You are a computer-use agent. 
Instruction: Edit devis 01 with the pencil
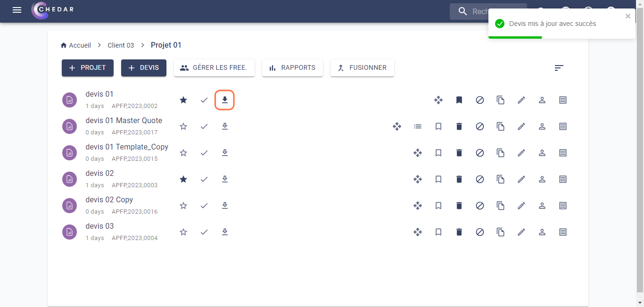point(521,100)
